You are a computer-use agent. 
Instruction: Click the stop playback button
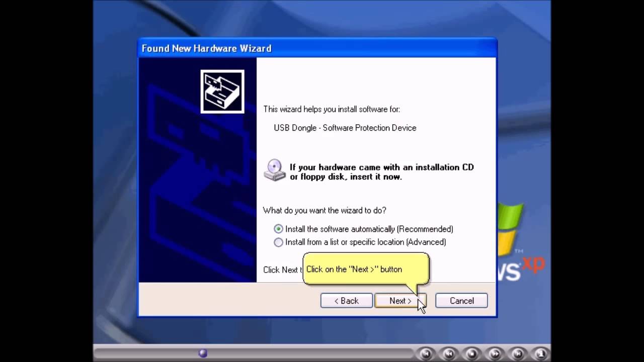click(x=472, y=353)
